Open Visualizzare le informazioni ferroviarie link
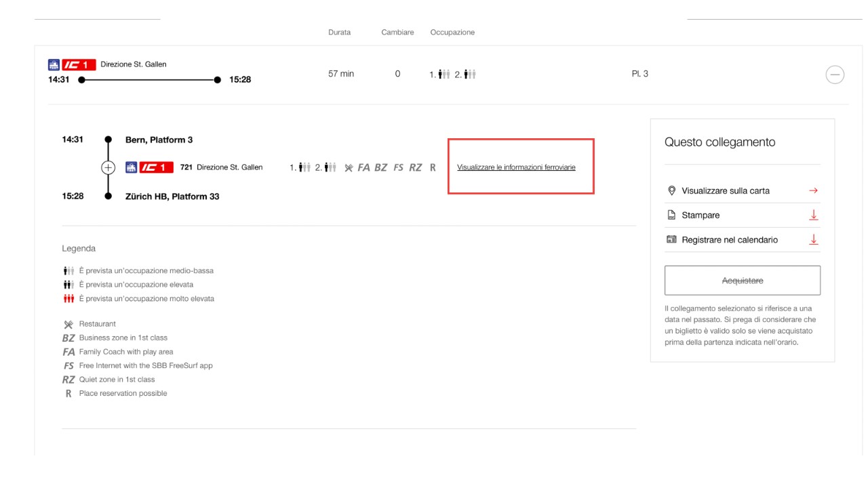Screen dimensions: 868x488 point(516,167)
